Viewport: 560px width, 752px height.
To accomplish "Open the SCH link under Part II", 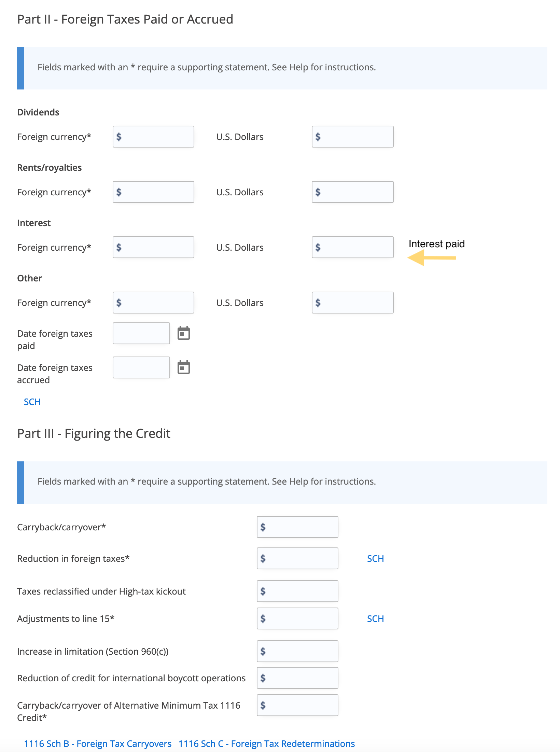I will (32, 402).
